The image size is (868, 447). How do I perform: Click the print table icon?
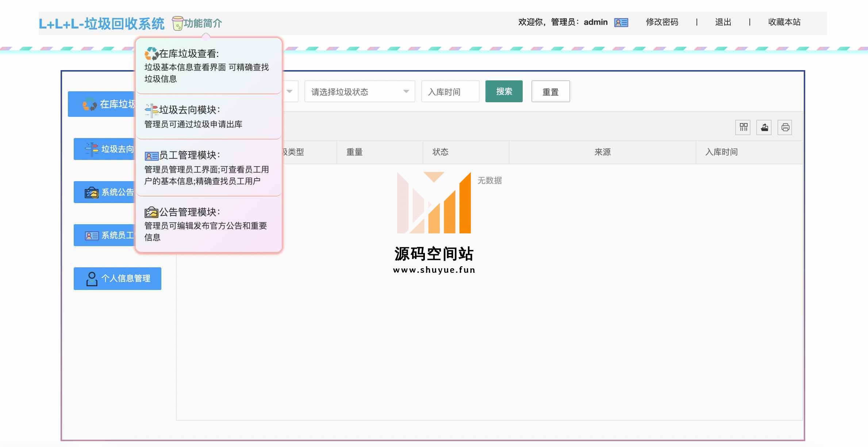(785, 127)
